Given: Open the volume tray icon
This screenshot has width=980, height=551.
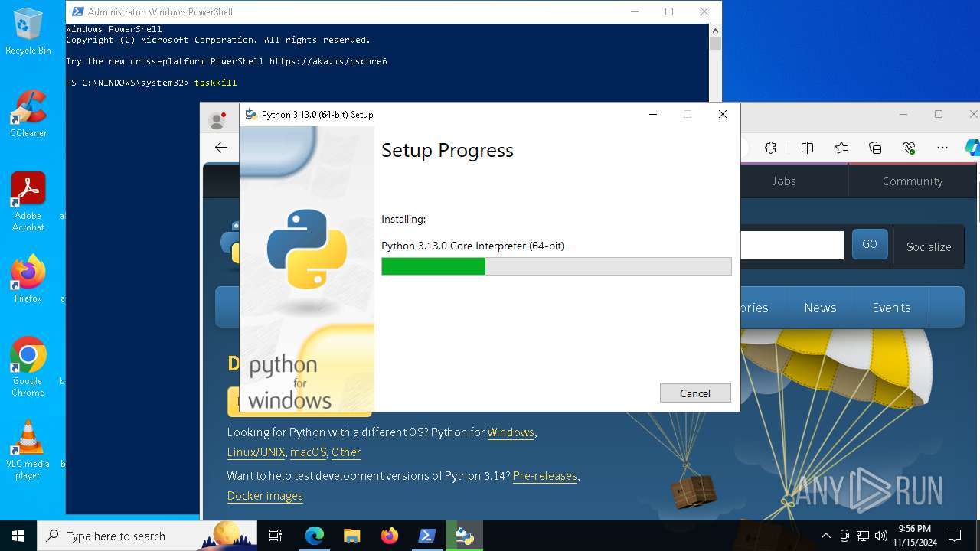Looking at the screenshot, I should [881, 536].
